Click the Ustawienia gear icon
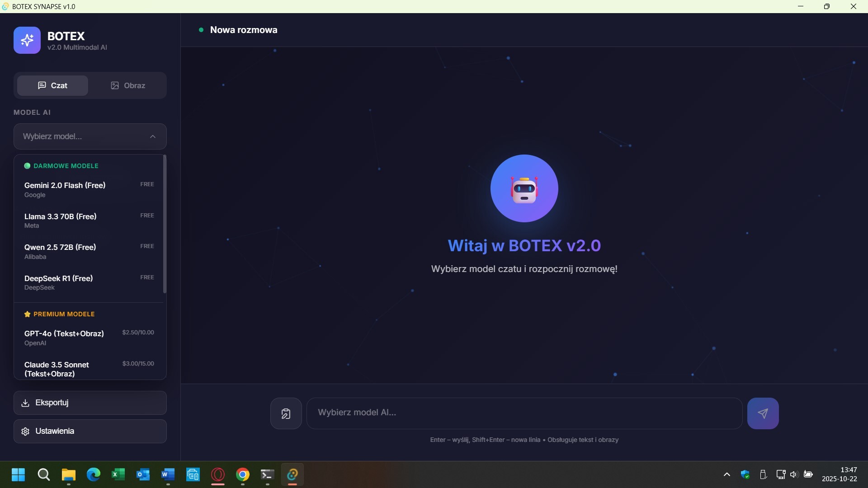 pos(25,432)
